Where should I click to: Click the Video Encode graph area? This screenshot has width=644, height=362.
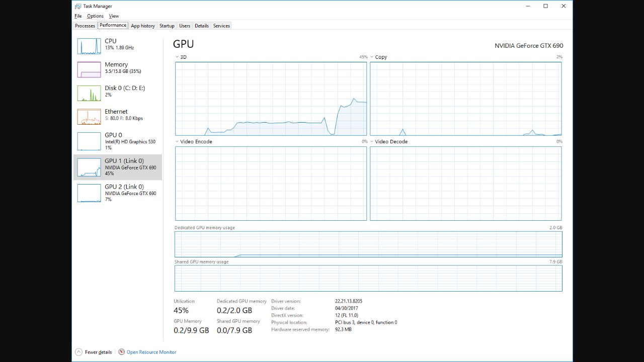pyautogui.click(x=271, y=184)
